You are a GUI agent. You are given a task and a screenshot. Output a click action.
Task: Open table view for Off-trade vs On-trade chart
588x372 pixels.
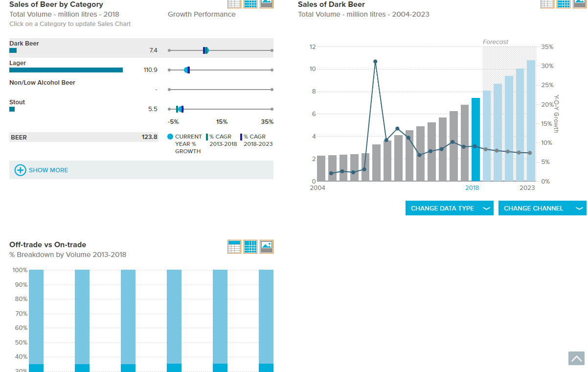234,247
